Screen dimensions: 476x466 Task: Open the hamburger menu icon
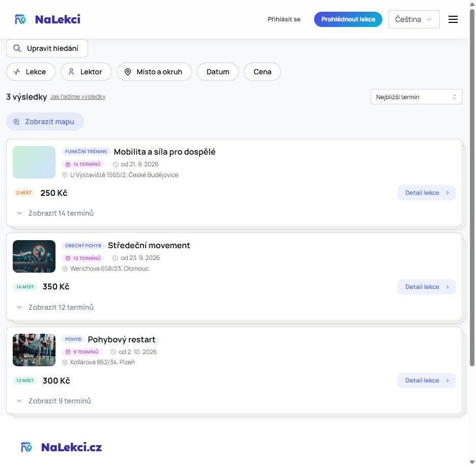pyautogui.click(x=453, y=19)
